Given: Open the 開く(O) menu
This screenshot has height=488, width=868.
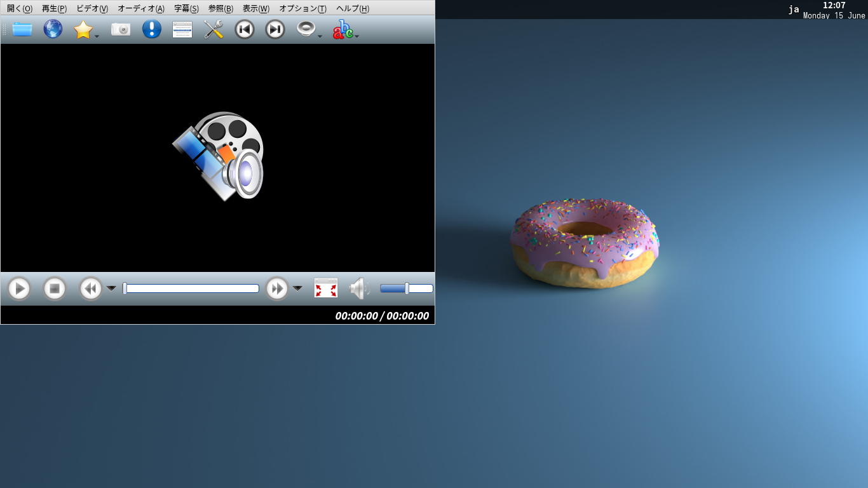Looking at the screenshot, I should tap(20, 8).
